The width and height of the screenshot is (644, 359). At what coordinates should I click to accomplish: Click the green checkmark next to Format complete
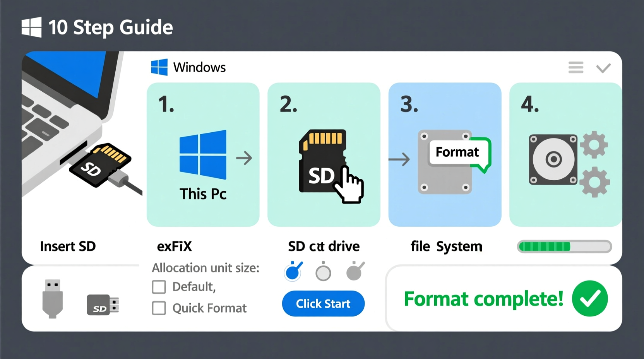590,298
